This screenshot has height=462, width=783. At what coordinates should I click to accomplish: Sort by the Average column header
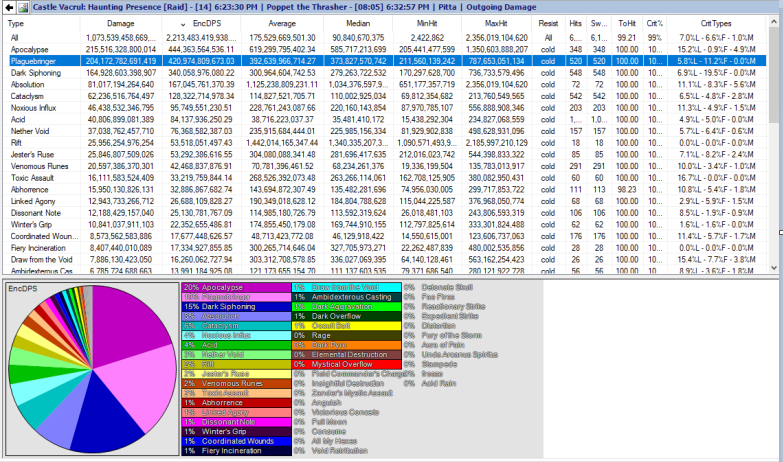[282, 23]
